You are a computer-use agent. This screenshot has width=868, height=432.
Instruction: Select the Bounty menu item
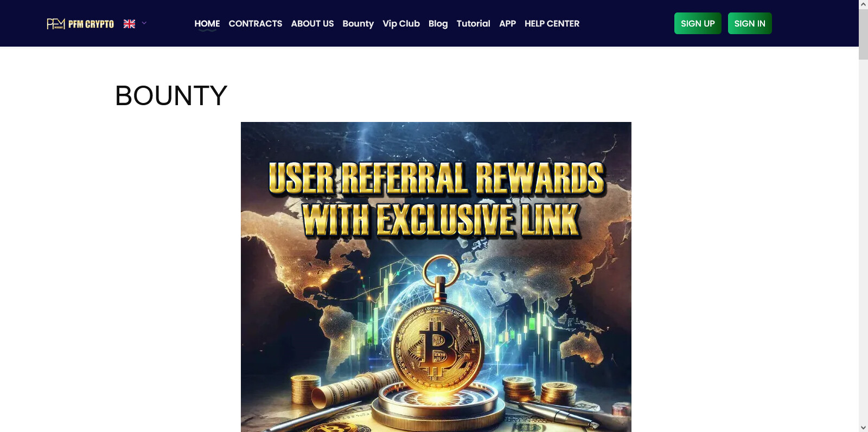coord(358,23)
